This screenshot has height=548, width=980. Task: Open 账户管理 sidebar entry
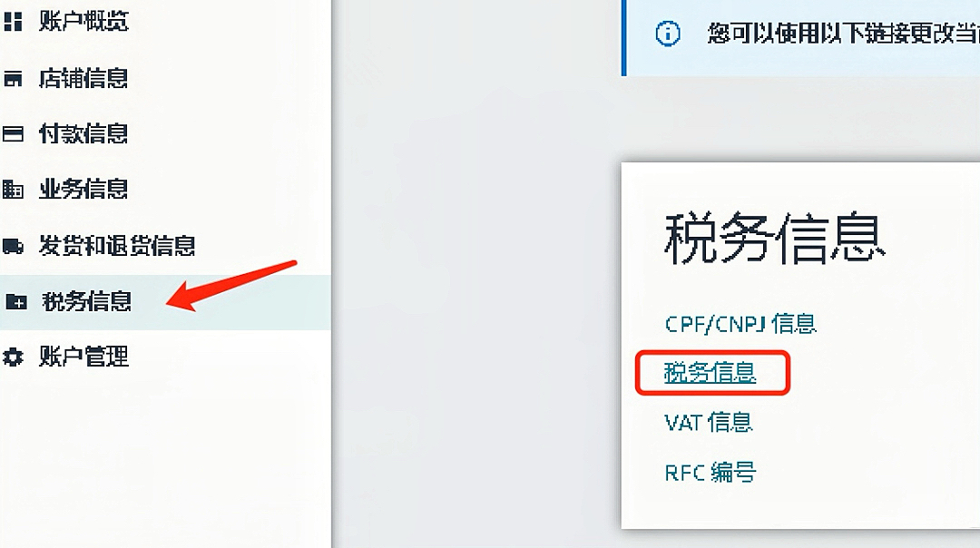tap(83, 357)
